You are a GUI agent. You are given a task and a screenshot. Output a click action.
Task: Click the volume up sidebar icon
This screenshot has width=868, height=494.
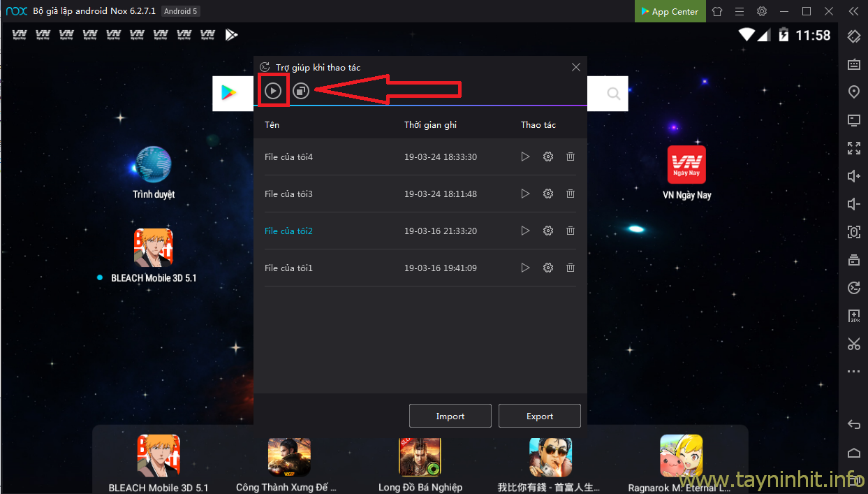tap(853, 176)
